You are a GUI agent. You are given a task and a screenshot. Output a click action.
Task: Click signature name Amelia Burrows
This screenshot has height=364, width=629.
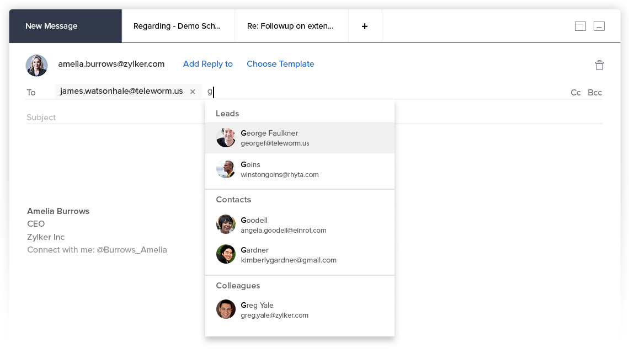(58, 211)
